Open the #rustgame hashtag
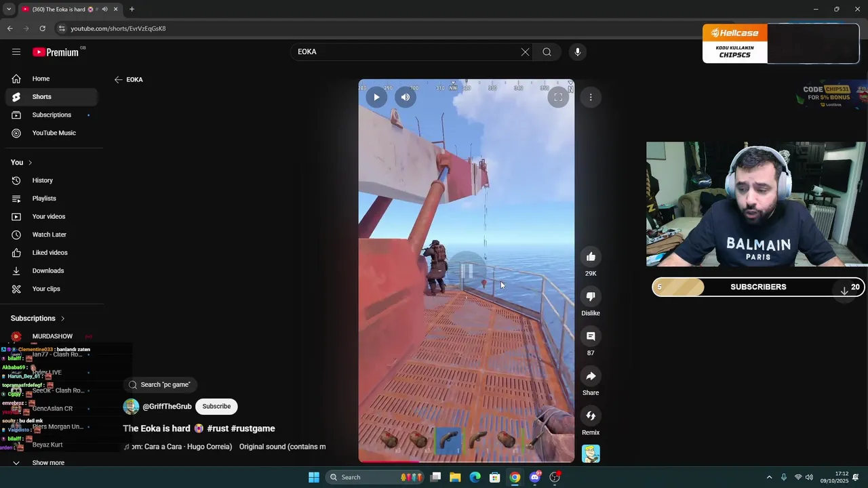 tap(253, 428)
